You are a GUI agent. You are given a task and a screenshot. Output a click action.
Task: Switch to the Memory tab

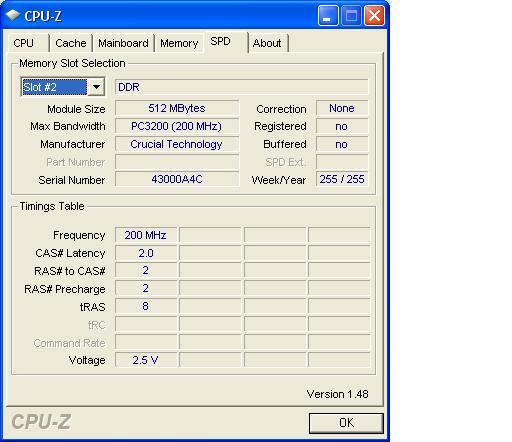point(179,43)
